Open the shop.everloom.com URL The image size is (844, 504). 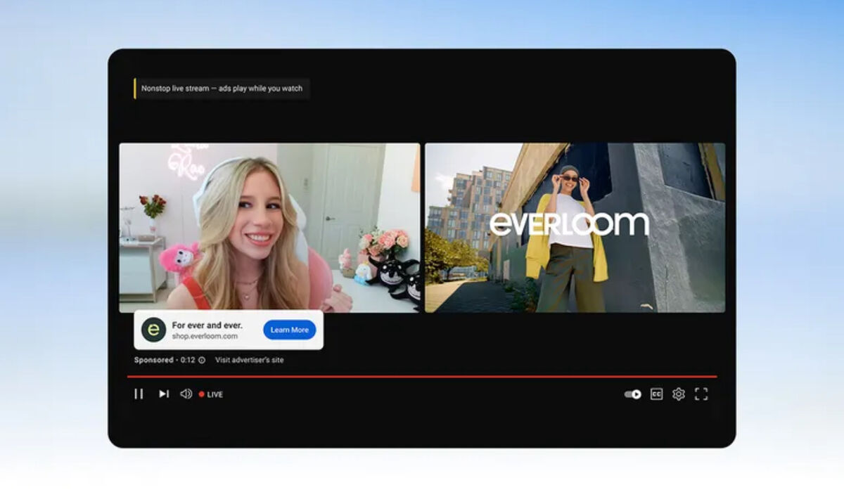[x=205, y=337]
